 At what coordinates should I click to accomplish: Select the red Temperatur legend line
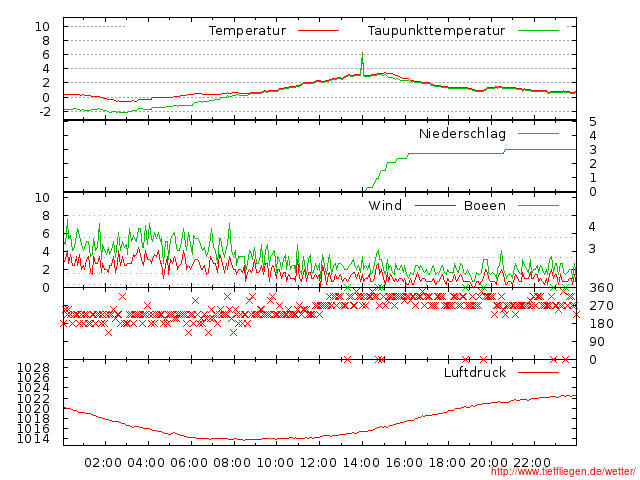click(x=318, y=31)
